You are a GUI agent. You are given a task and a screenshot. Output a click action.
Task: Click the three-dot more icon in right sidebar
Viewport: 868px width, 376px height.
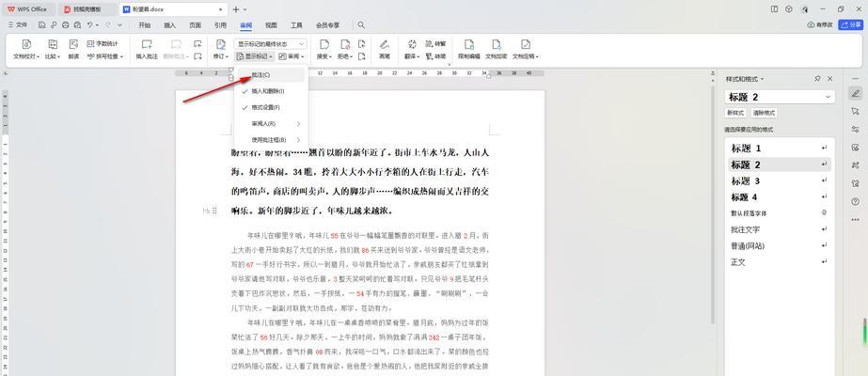pos(855,220)
